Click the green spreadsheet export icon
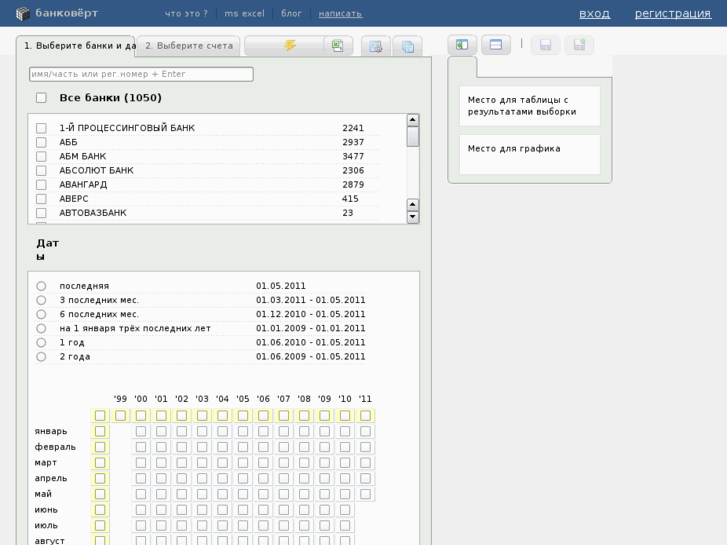The height and width of the screenshot is (545, 727). [338, 46]
